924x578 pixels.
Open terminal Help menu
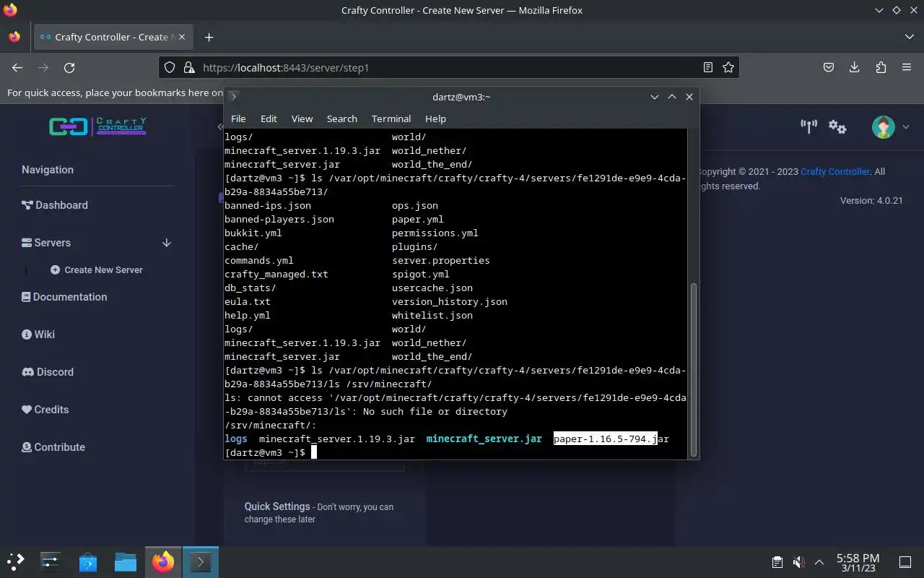pos(435,118)
